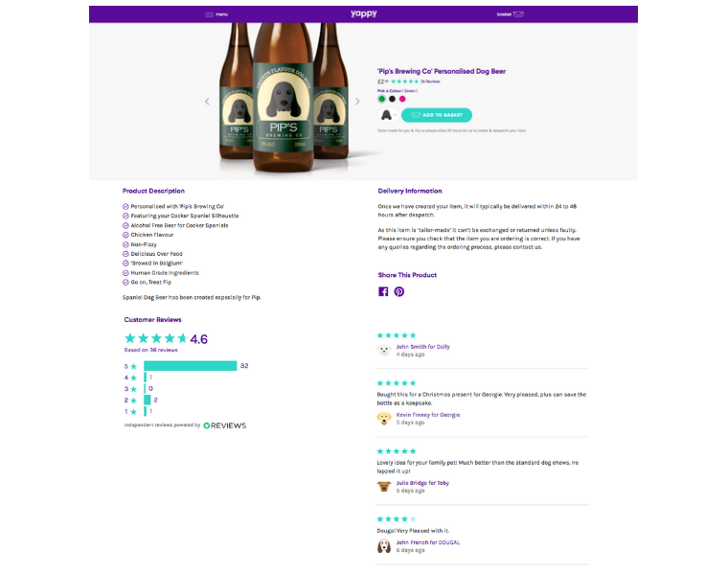Filter reviews by the 2 star bar

click(148, 400)
